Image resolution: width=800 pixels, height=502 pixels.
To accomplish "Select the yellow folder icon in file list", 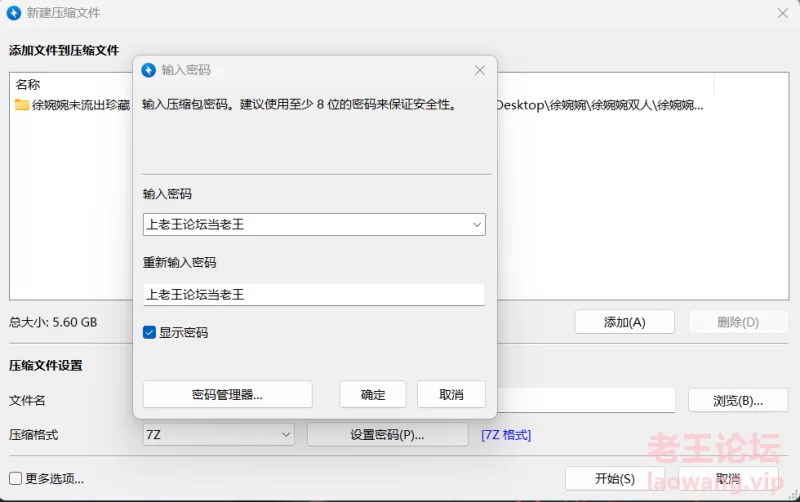I will click(x=21, y=105).
